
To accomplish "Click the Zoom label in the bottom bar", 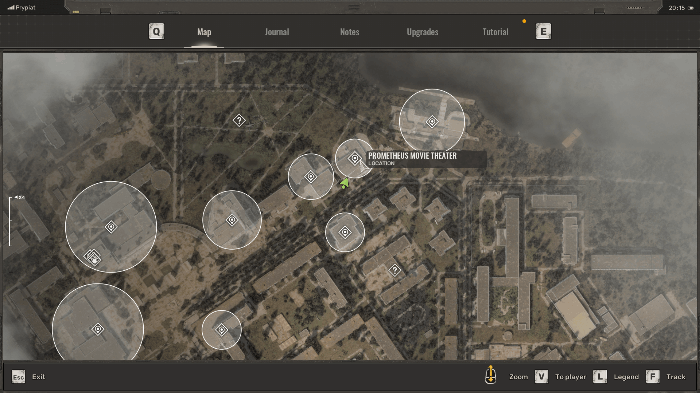I will click(518, 377).
